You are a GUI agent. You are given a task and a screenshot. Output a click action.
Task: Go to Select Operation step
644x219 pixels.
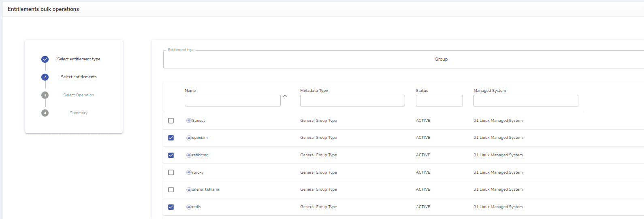79,95
